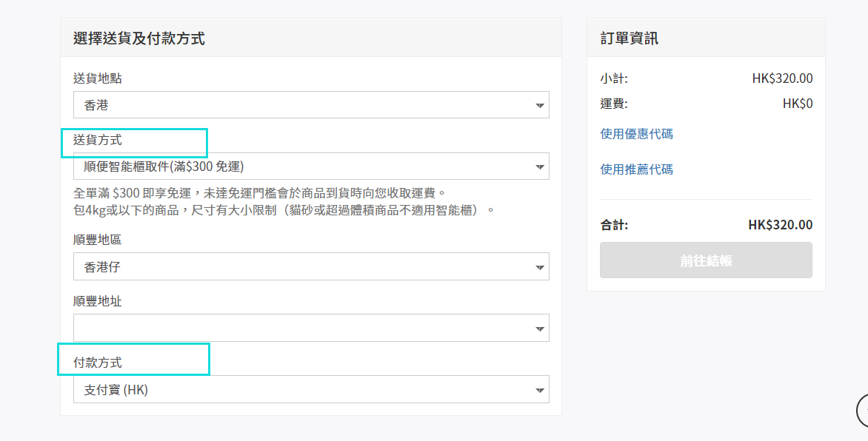Viewport: 868px width, 441px height.
Task: Click the arrow icon on the 香港 select box
Action: coord(540,107)
